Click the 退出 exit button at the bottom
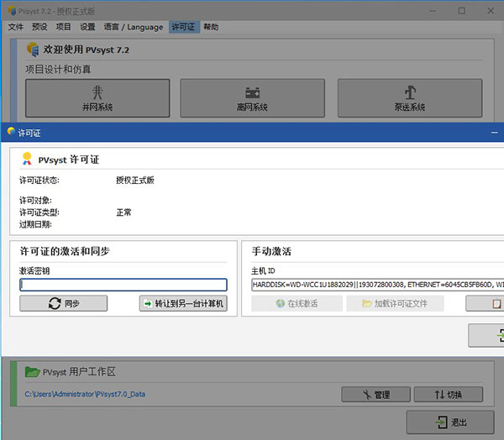 (449, 422)
